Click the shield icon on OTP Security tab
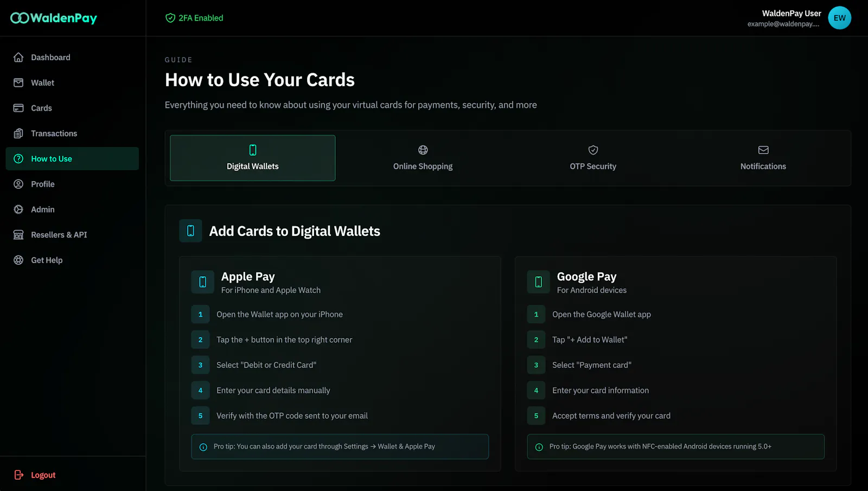The image size is (868, 491). point(593,150)
